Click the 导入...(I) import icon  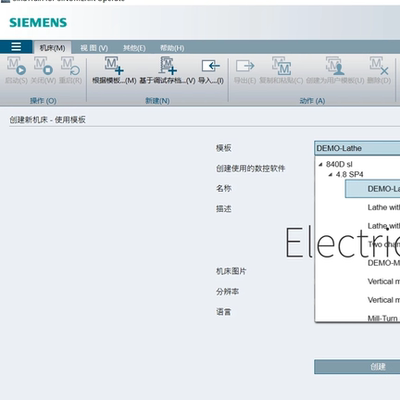point(211,66)
